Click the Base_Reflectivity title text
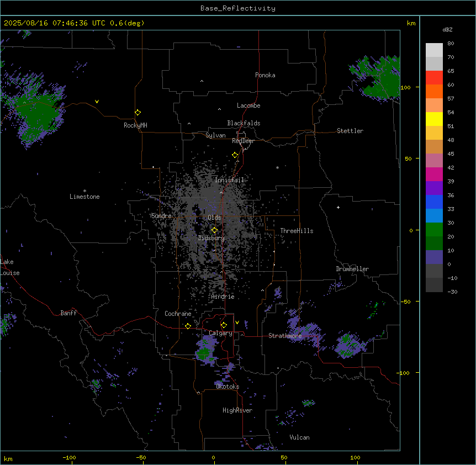The image size is (476, 465). click(237, 8)
